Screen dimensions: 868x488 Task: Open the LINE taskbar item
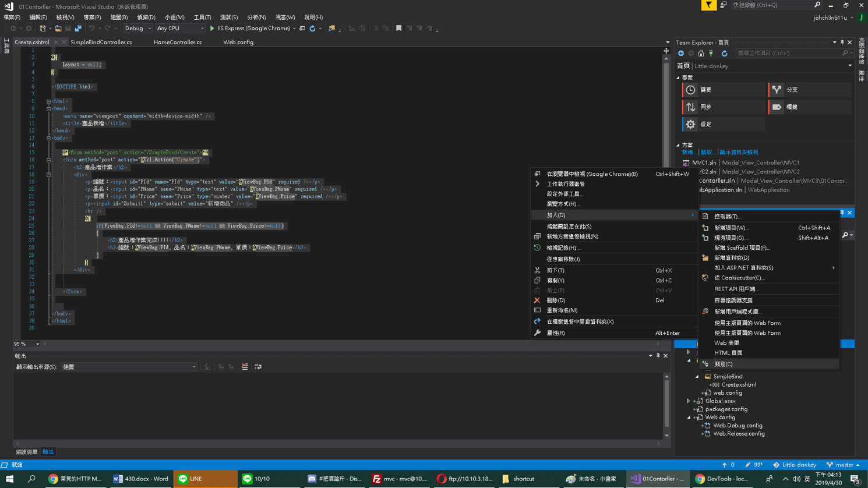point(205,479)
